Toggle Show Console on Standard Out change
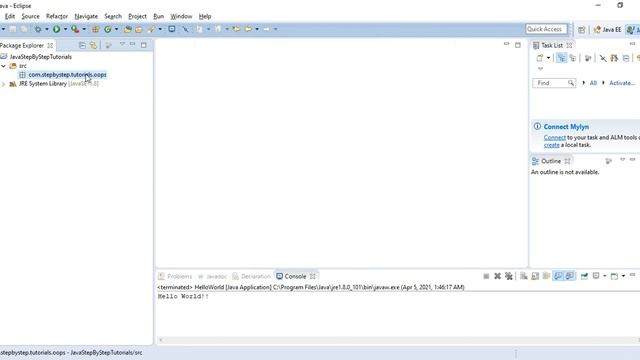640x360 pixels. (558, 276)
